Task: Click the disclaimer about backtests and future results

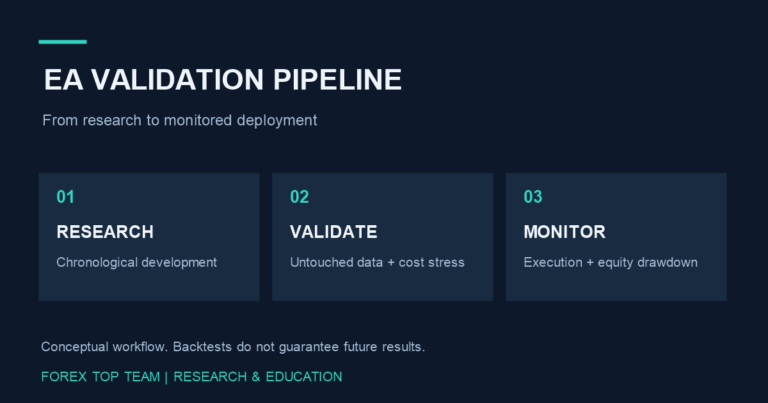Action: coord(233,347)
